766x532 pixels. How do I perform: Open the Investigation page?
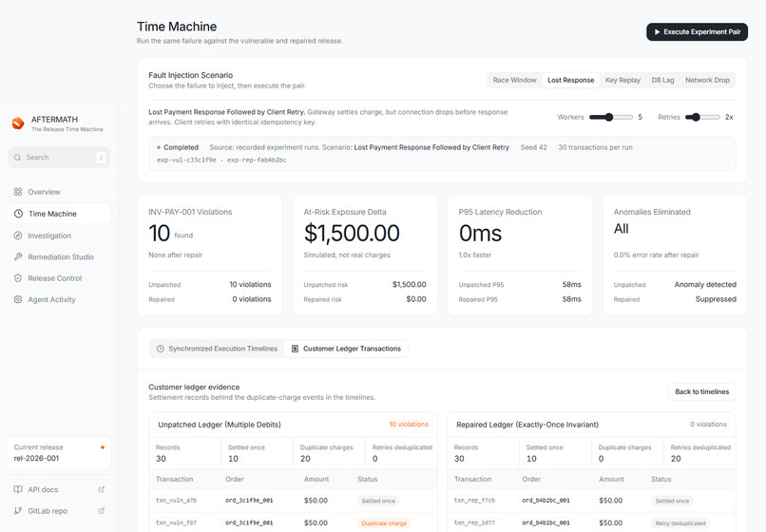pyautogui.click(x=59, y=236)
